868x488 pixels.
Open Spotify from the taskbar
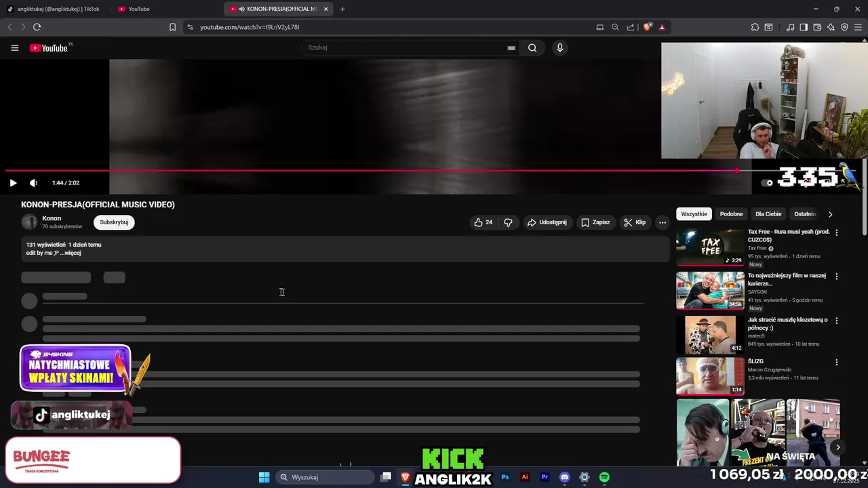click(604, 477)
